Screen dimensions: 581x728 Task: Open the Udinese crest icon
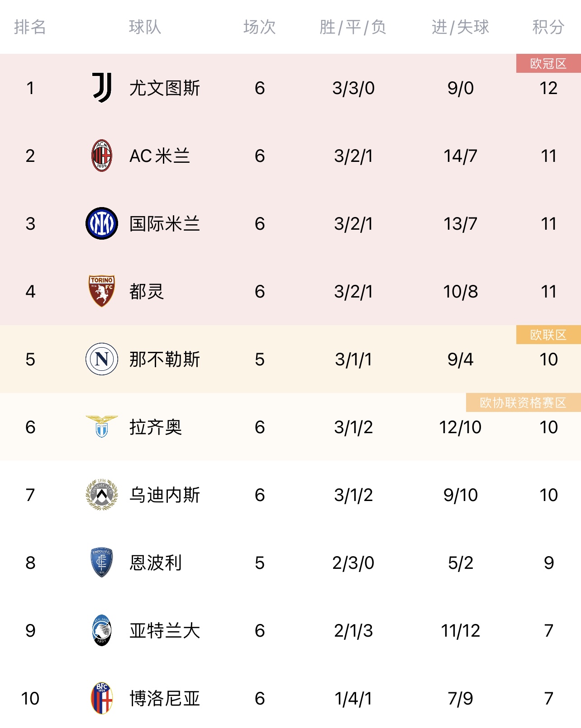pyautogui.click(x=102, y=495)
